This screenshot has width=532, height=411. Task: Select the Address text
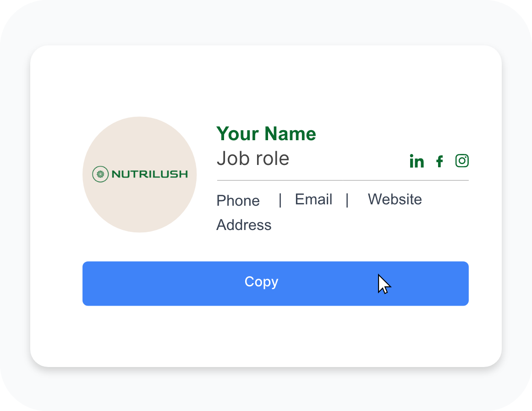tap(244, 225)
